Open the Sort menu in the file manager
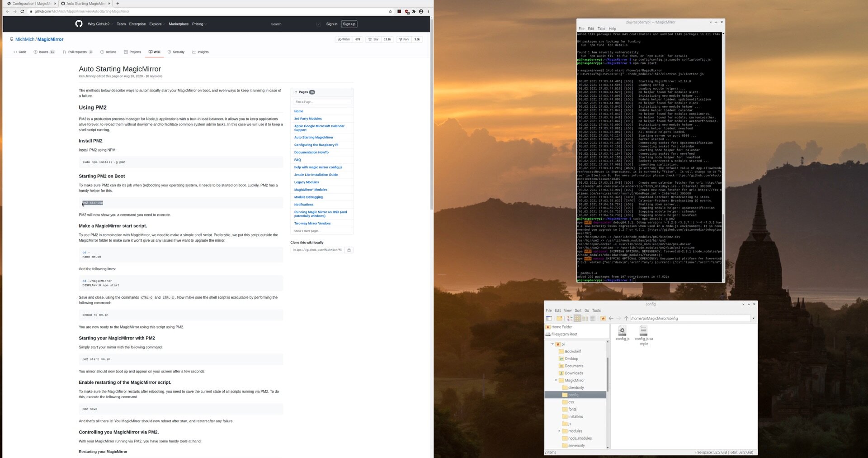Viewport: 868px width, 458px height. click(x=578, y=310)
